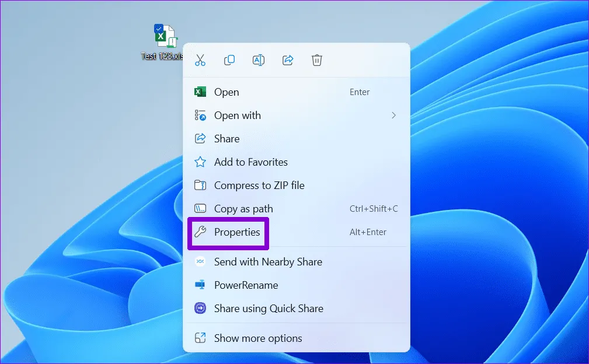
Task: Select Copy as path option
Action: tap(243, 209)
